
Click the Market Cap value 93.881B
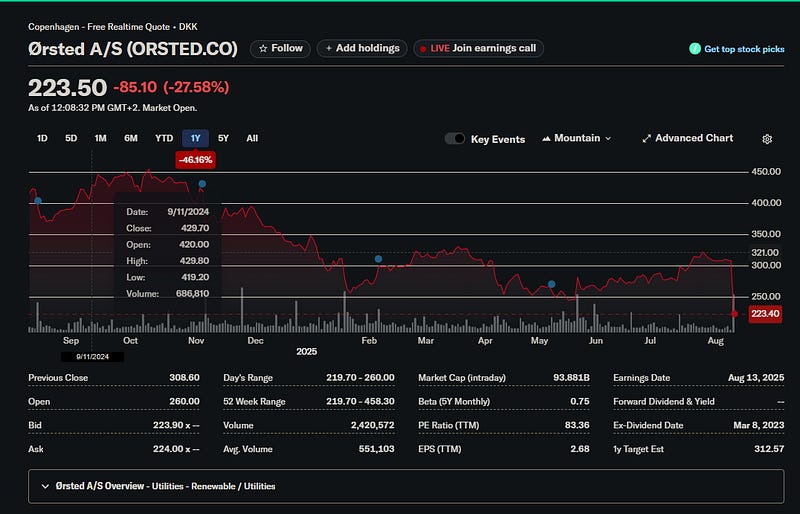point(571,378)
